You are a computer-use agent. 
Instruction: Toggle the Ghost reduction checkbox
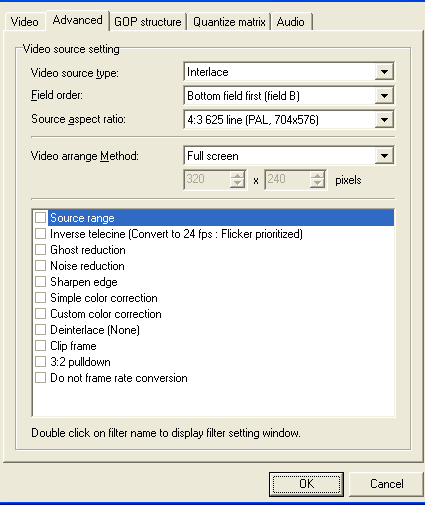coord(40,250)
